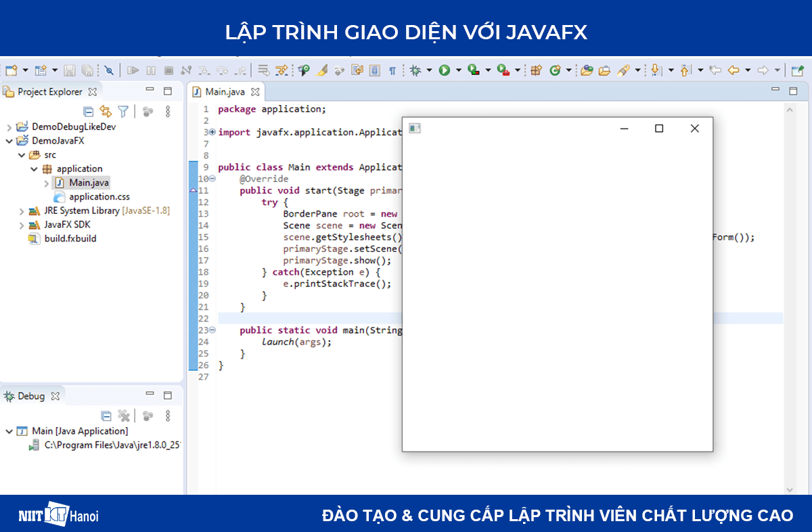The width and height of the screenshot is (812, 532).
Task: Minimize the Project Explorer panel
Action: click(150, 89)
